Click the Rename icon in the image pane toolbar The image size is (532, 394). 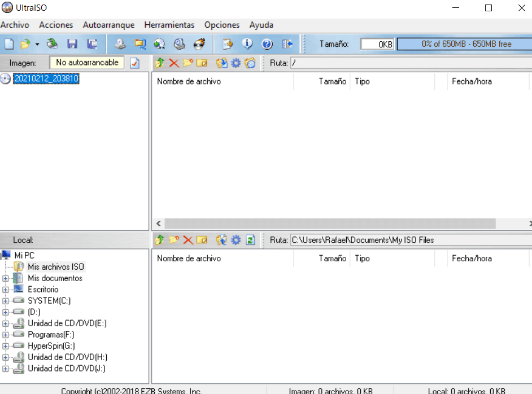click(202, 63)
